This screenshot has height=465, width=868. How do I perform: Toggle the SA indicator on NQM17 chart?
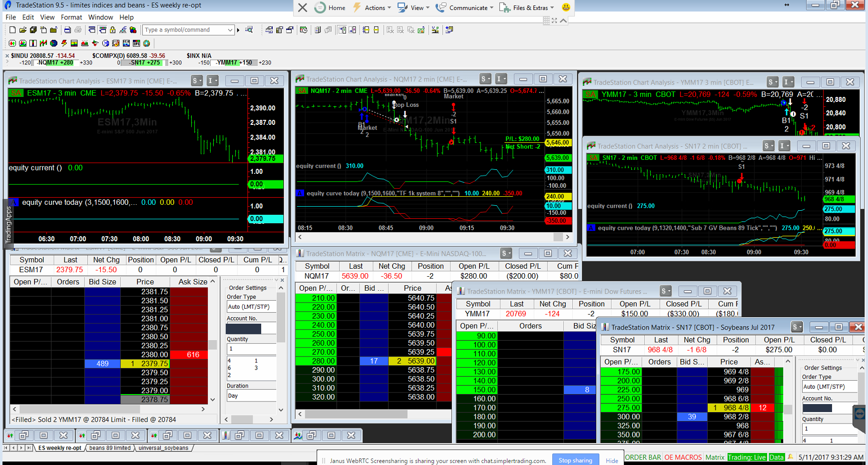click(x=302, y=91)
